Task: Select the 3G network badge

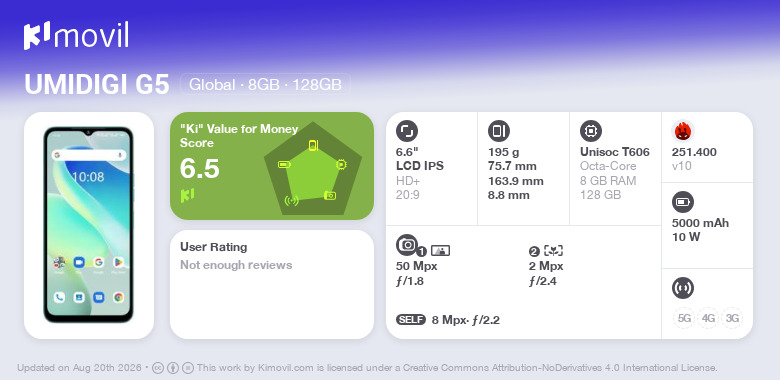Action: point(732,318)
